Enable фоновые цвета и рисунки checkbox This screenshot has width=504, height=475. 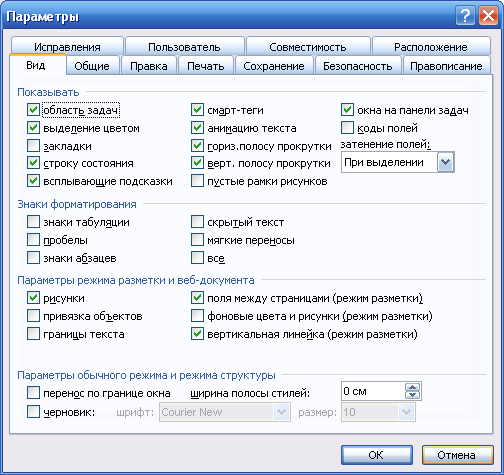[x=197, y=316]
